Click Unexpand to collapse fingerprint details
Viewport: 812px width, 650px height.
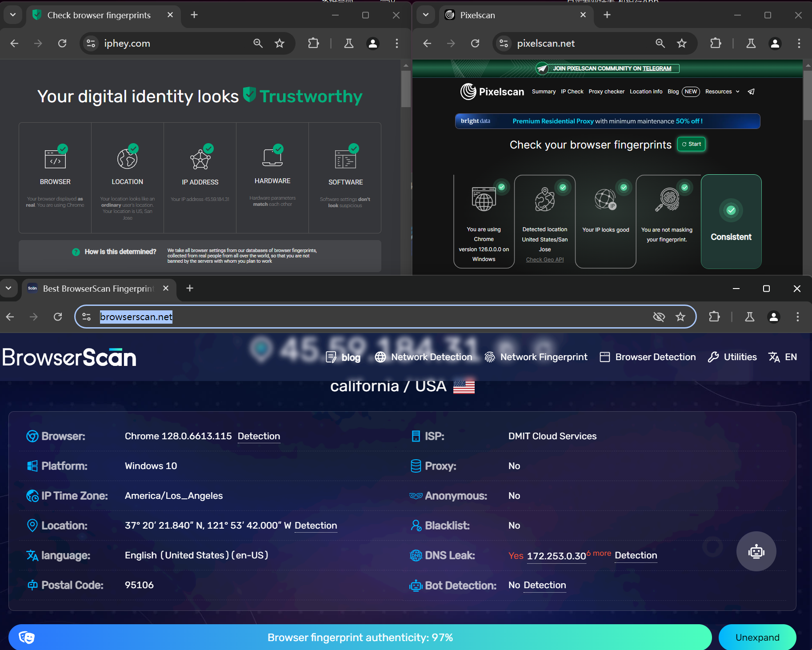(x=757, y=637)
